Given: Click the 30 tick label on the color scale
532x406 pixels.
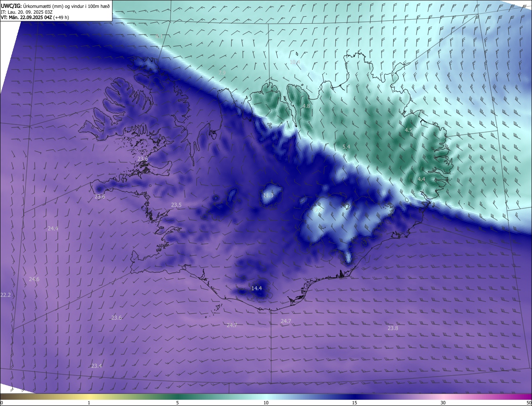Looking at the screenshot, I should [443, 403].
